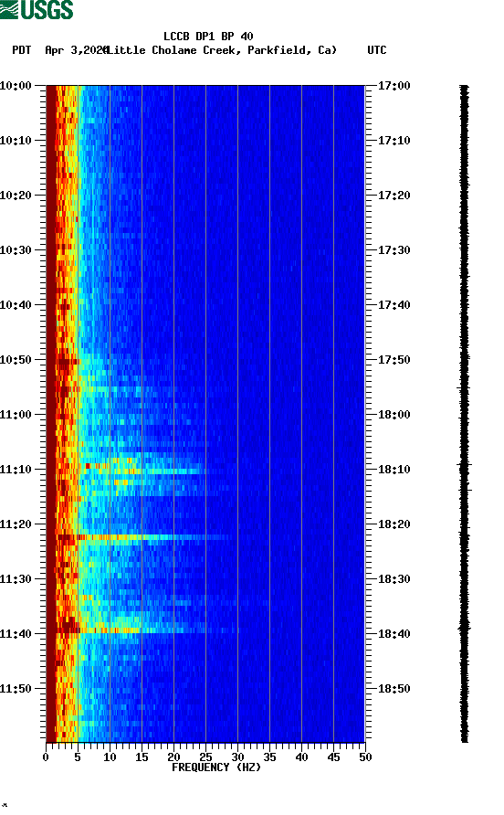Click the 11:10 PDT time label
Image resolution: width=504 pixels, height=815 pixels.
click(x=16, y=470)
